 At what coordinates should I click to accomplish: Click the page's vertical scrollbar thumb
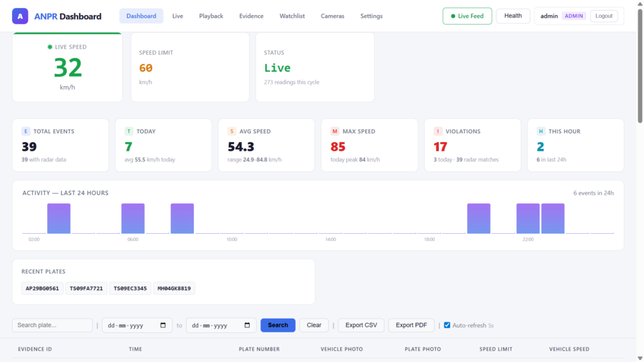coord(640,65)
